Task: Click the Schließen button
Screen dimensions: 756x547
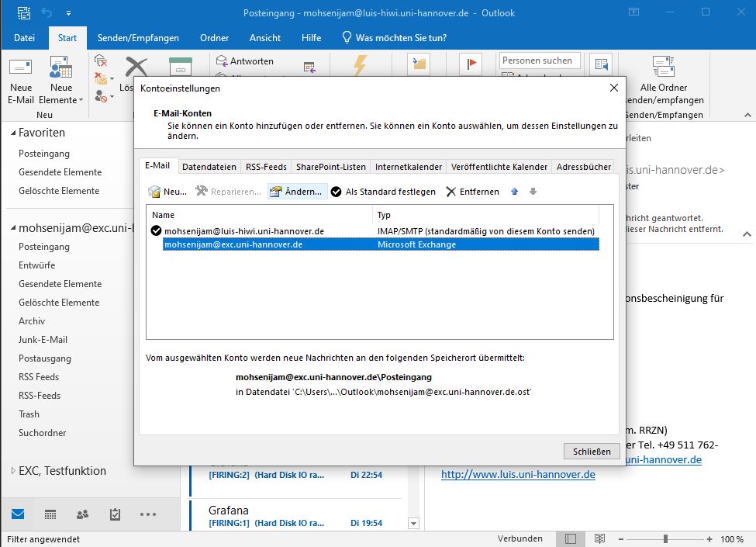Action: 592,451
